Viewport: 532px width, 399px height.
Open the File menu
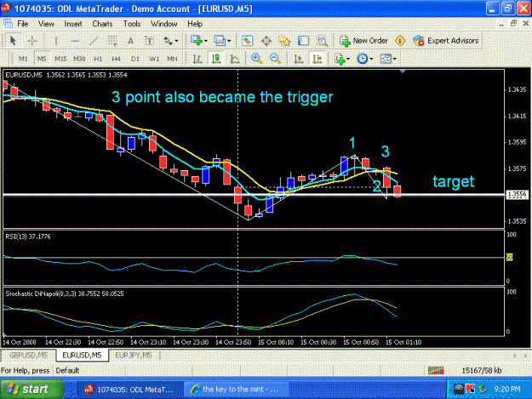coord(23,24)
